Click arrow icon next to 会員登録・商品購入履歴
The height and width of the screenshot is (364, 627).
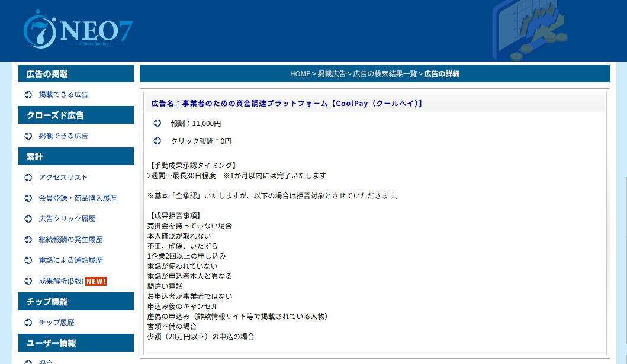point(28,198)
